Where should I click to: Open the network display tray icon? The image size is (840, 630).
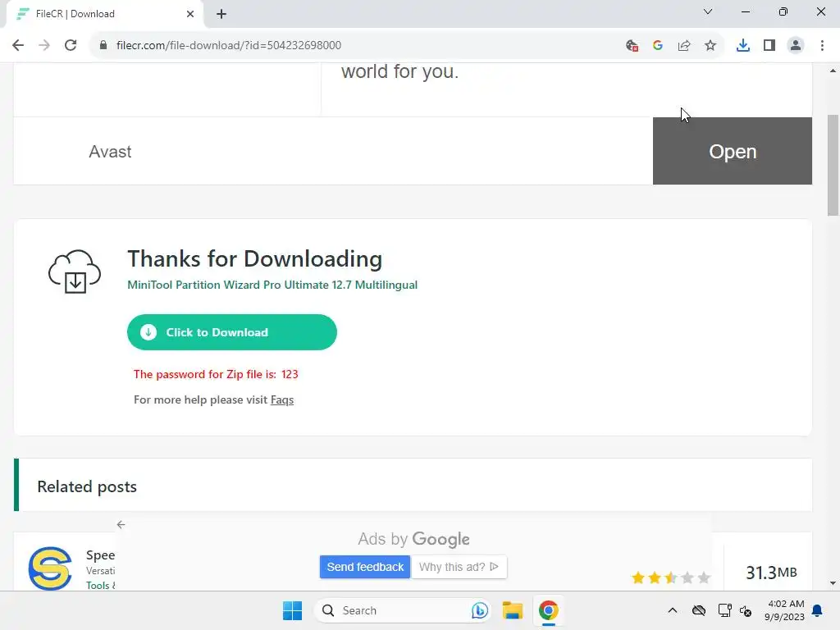725,610
